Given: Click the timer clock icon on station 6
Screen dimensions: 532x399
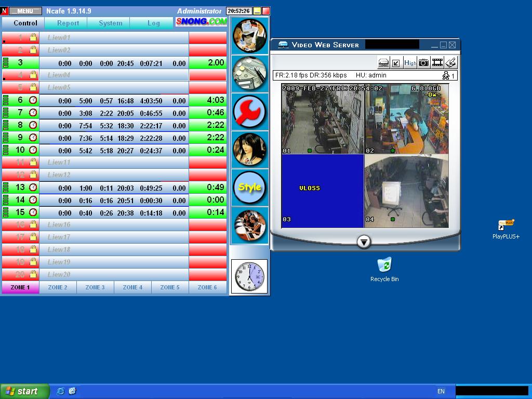Looking at the screenshot, I should coord(33,100).
